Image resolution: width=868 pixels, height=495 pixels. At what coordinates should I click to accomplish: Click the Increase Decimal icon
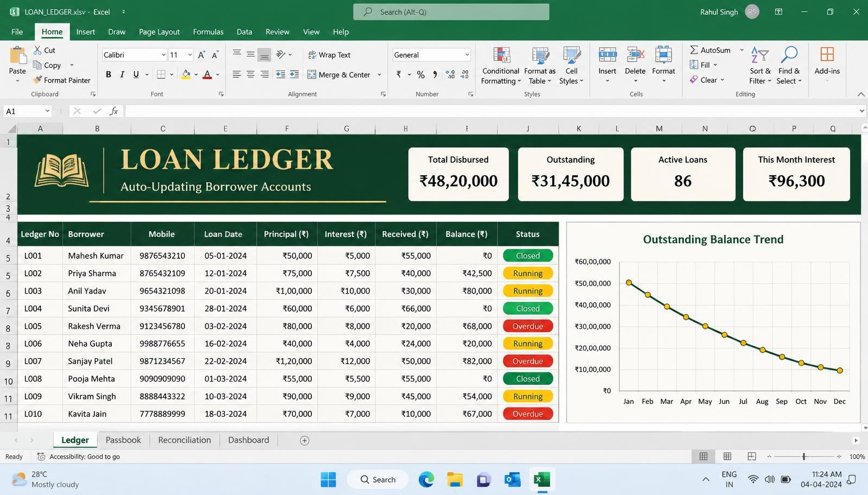pos(450,74)
